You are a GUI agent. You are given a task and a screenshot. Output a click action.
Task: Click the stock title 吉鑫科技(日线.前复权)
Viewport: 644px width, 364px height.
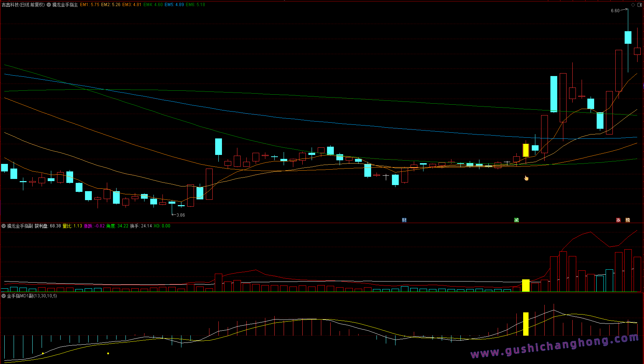point(23,5)
